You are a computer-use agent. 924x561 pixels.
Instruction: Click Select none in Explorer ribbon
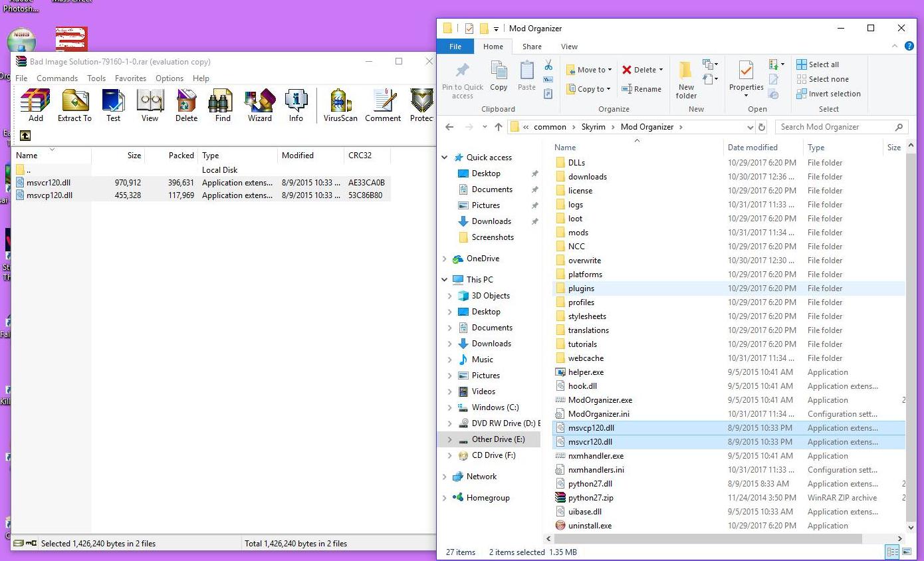[822, 79]
